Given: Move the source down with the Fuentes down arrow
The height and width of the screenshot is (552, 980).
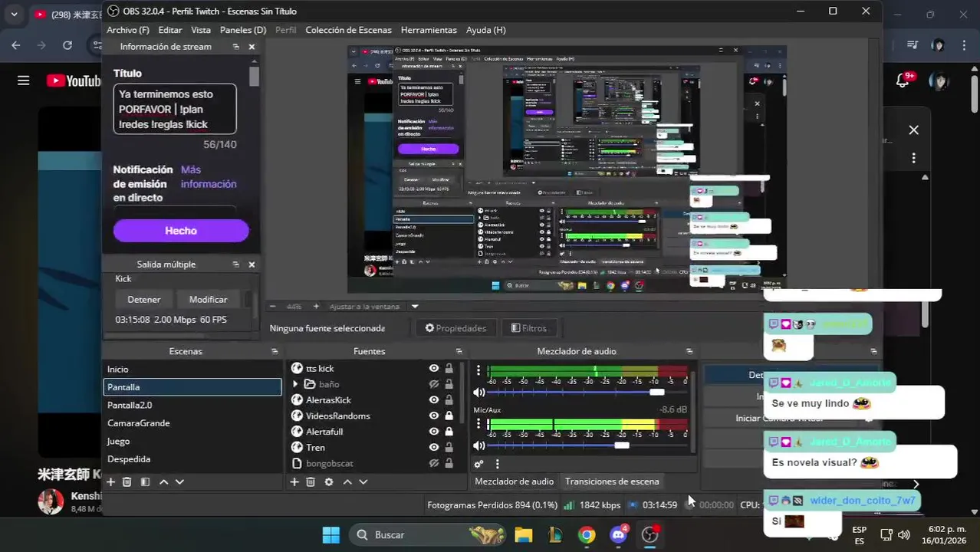Looking at the screenshot, I should (363, 482).
